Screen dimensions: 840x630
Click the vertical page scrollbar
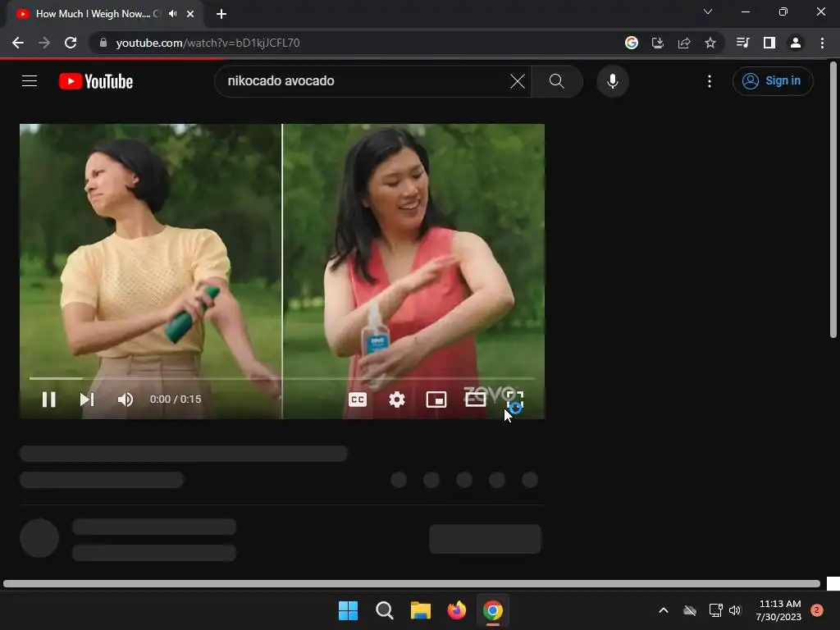pos(833,200)
